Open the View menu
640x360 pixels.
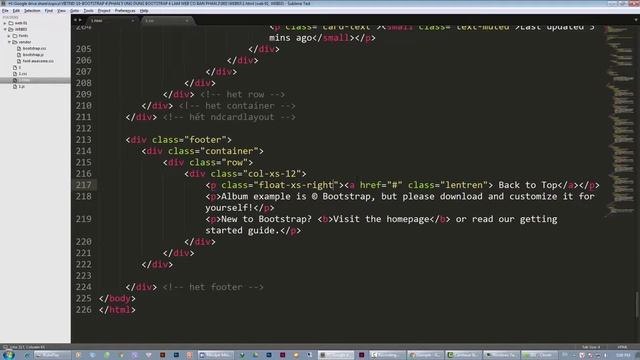tap(61, 11)
